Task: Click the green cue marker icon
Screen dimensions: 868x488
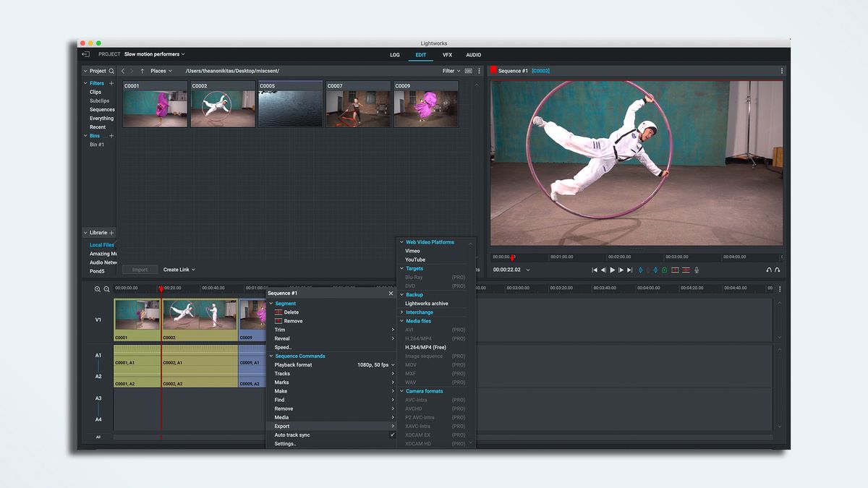Action: (x=665, y=270)
